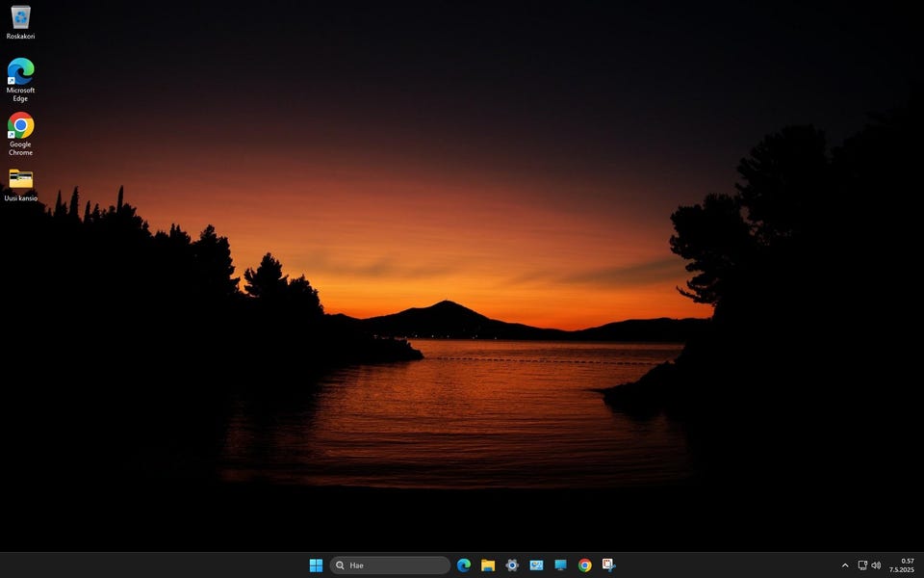Open the Snipping Tool taskbar icon
This screenshot has height=578, width=924.
tap(608, 565)
